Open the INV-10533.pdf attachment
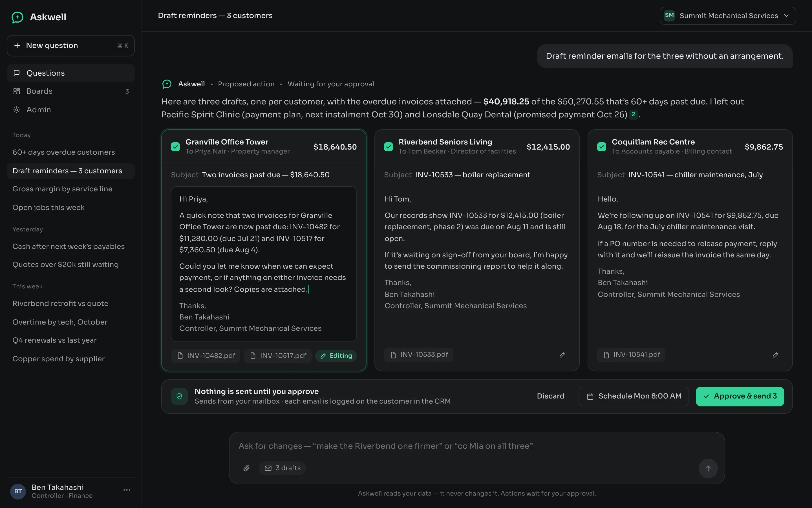The image size is (812, 508). point(419,355)
